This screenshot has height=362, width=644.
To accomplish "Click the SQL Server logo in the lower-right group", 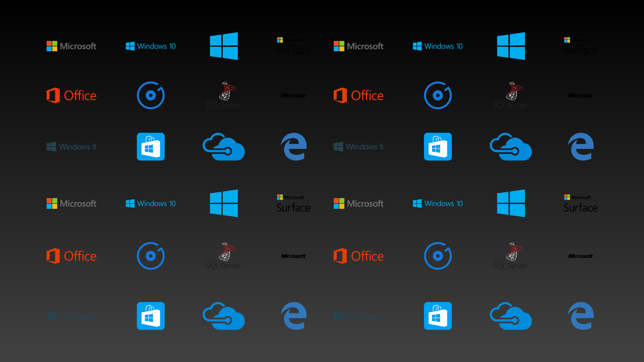I will coord(511,256).
